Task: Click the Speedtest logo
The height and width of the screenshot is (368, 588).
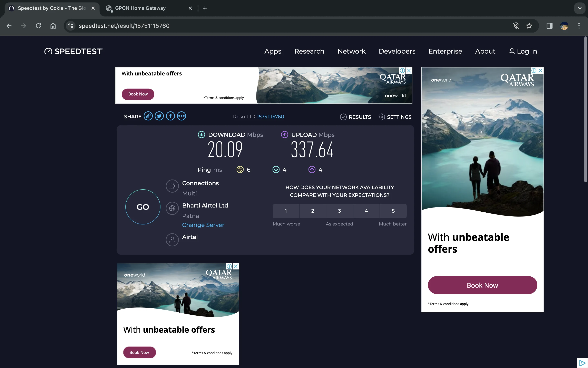Action: [x=73, y=51]
